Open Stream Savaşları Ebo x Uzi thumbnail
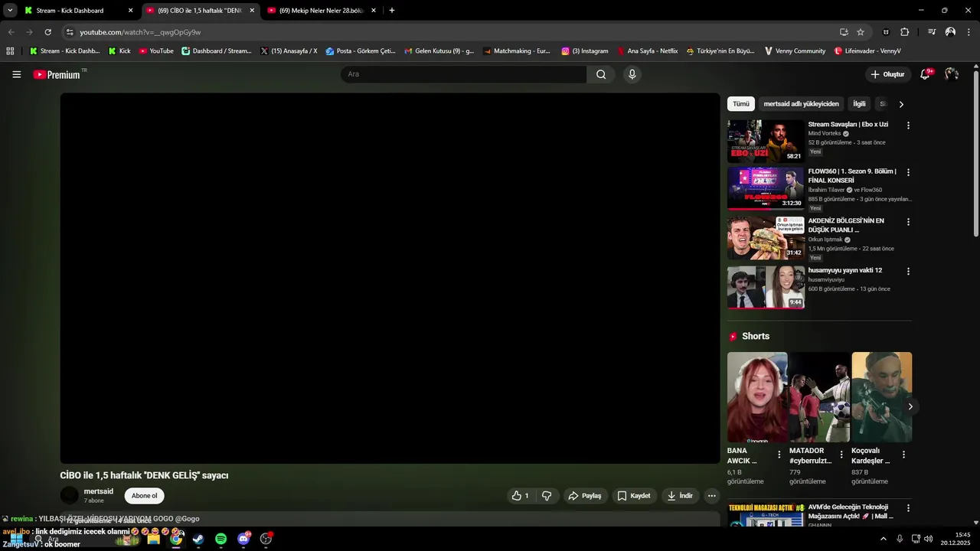The width and height of the screenshot is (980, 551). click(x=766, y=141)
